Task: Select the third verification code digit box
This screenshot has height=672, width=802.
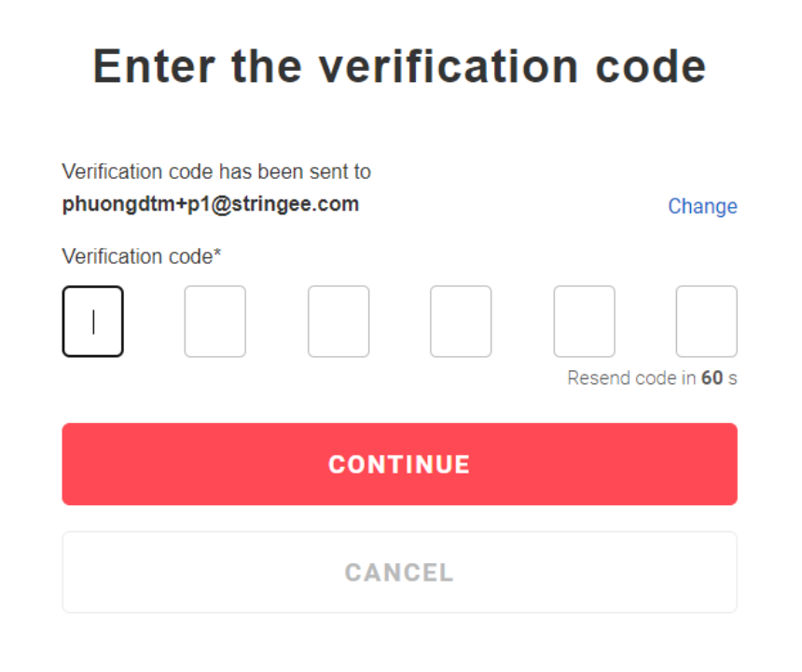Action: pos(339,322)
